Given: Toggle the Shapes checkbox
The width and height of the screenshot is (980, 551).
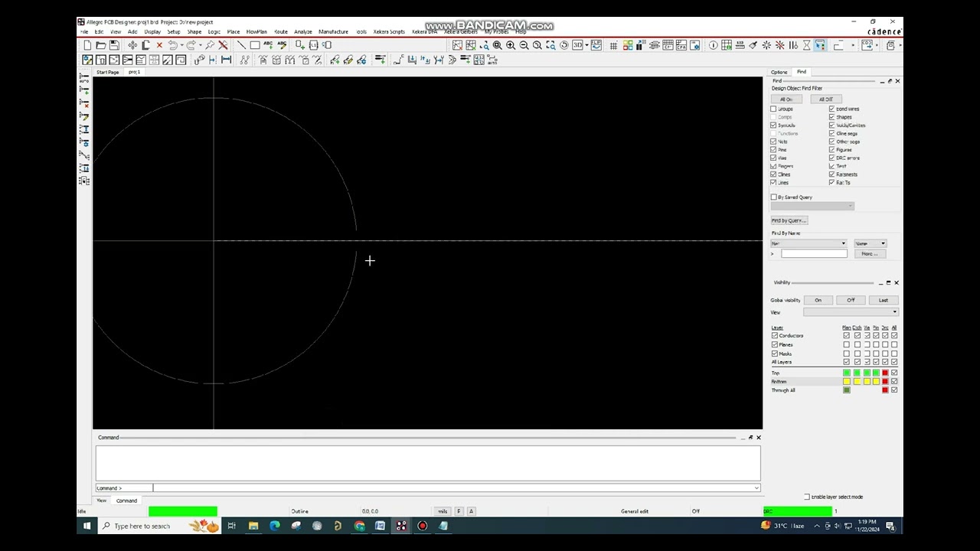Looking at the screenshot, I should [831, 117].
